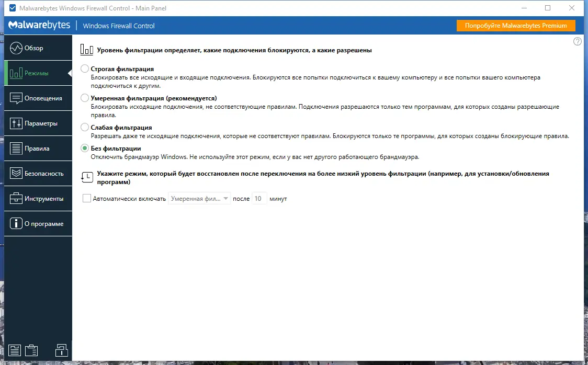Open the connections log clipboard icon
588x365 pixels.
click(x=31, y=350)
